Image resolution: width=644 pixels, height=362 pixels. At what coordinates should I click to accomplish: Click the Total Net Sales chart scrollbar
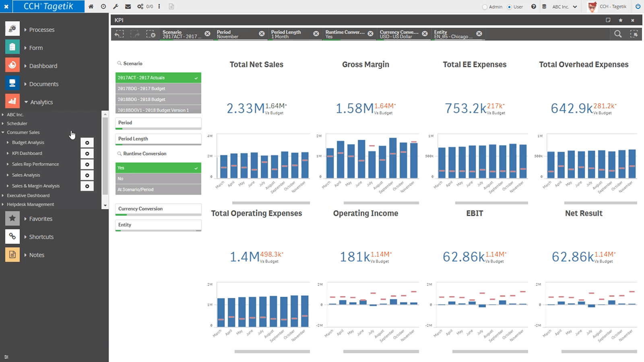[271, 203]
